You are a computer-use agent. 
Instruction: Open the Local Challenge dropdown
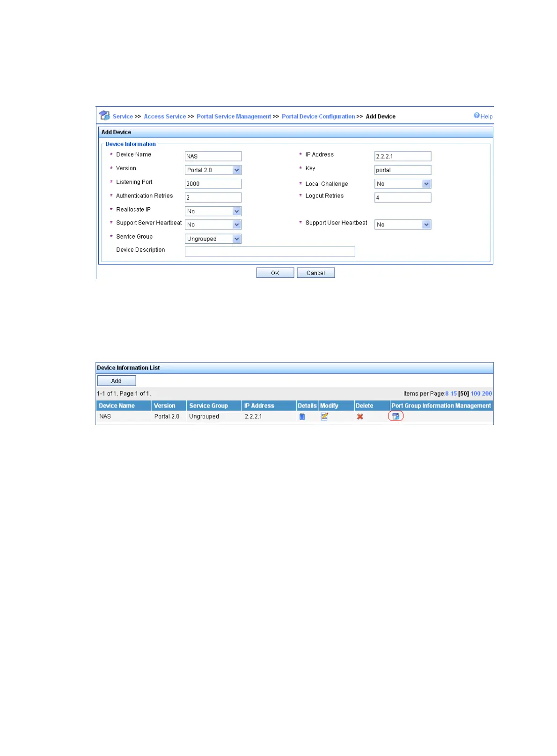click(x=426, y=184)
